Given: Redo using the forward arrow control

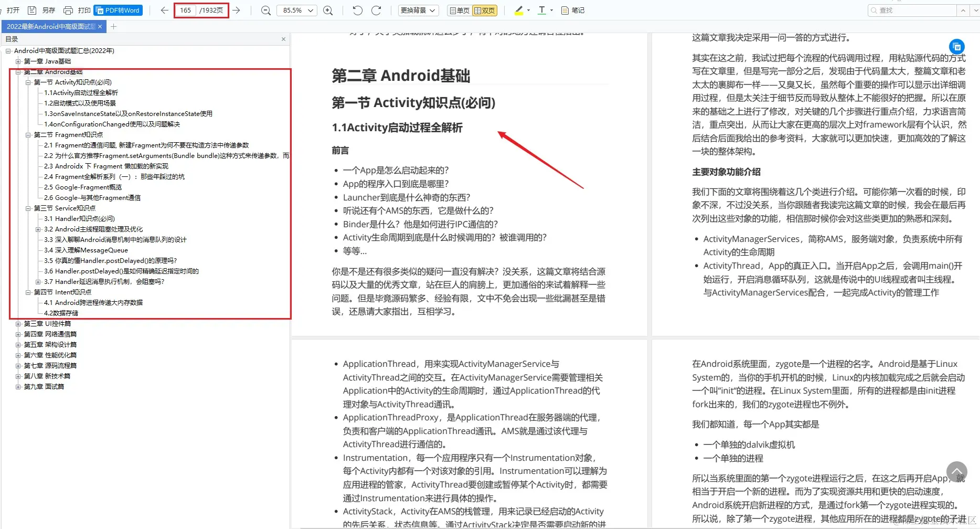Looking at the screenshot, I should pyautogui.click(x=376, y=10).
